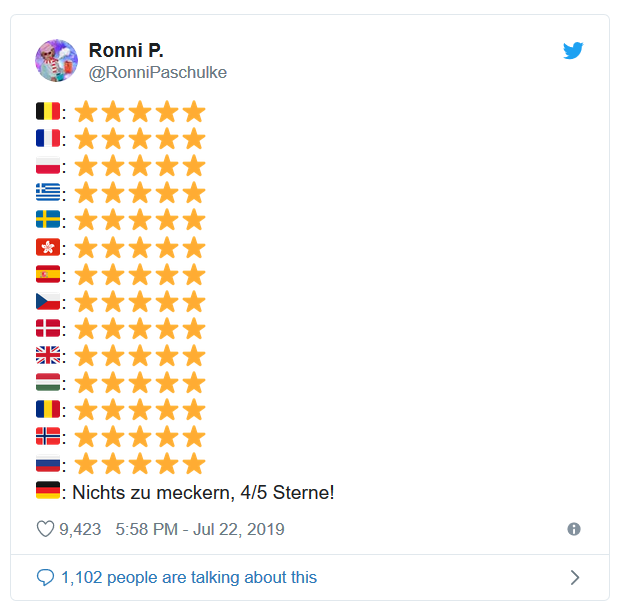Screen dimensions: 618x610
Task: Click the Ronni P. display name
Action: point(125,50)
